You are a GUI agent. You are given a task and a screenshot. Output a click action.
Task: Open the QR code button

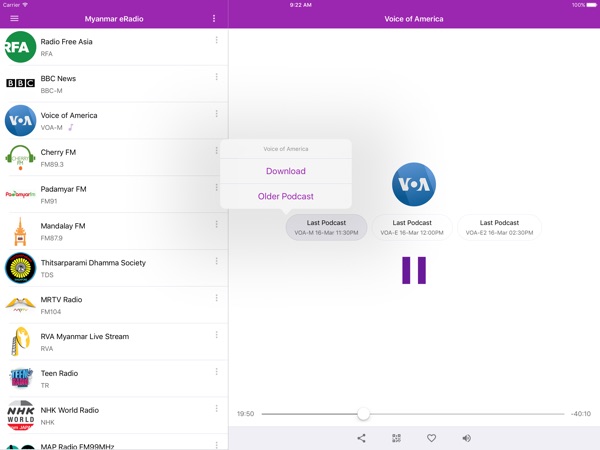[x=396, y=438]
